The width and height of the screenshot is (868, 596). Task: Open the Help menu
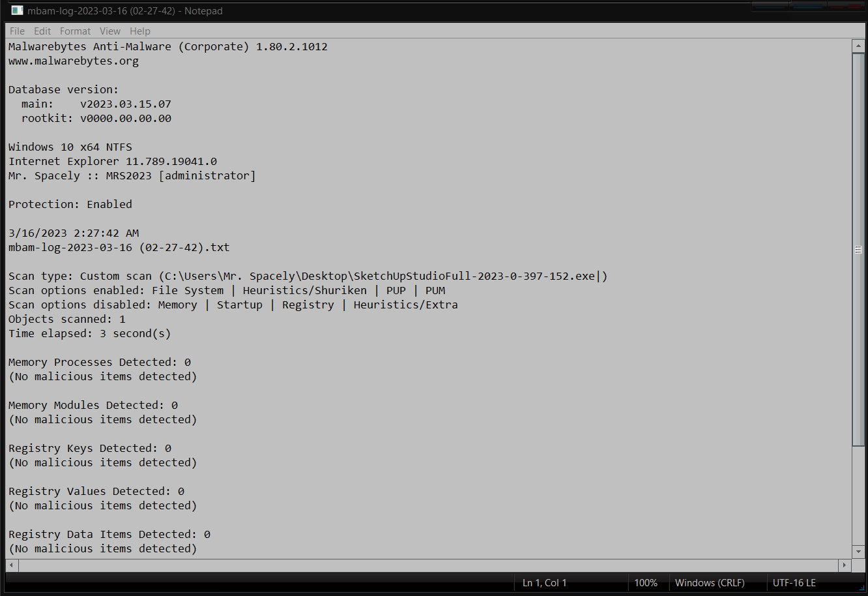(140, 31)
